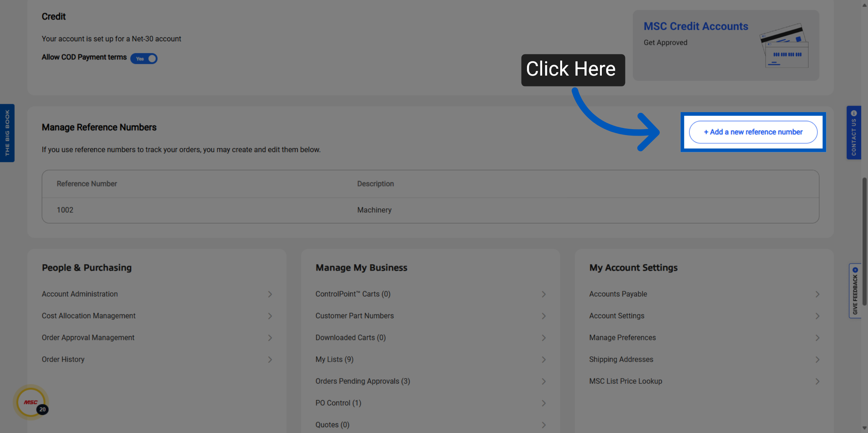Viewport: 868px width, 433px height.
Task: Click chevron beside Order Approval Management
Action: coord(270,338)
